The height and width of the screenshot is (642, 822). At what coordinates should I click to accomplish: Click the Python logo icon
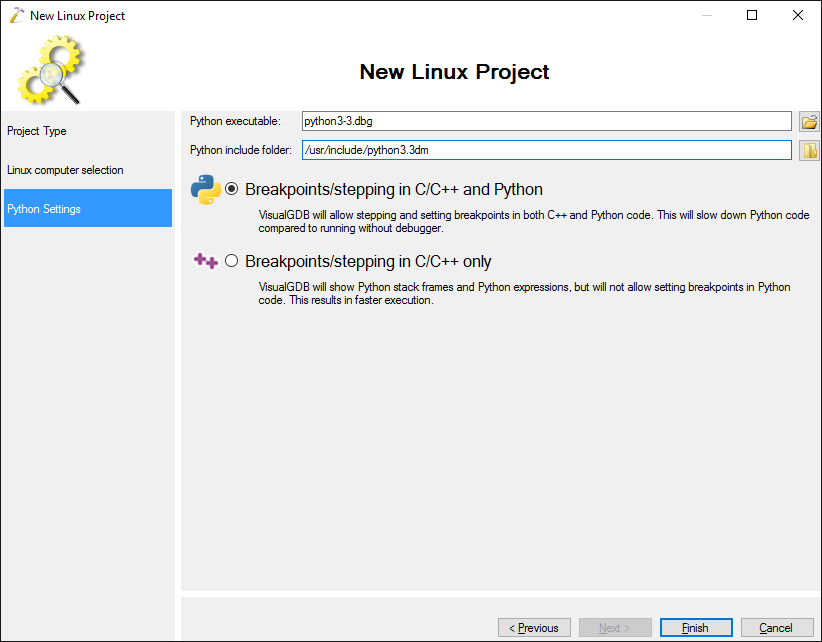[x=205, y=189]
